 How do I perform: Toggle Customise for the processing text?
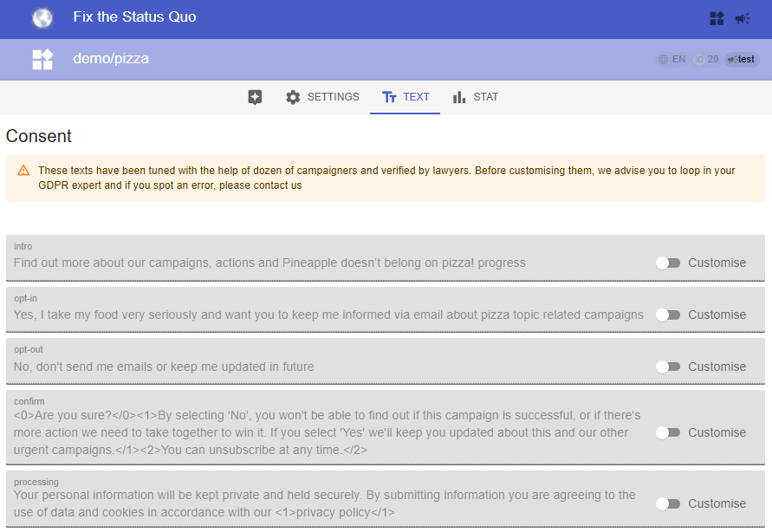click(x=668, y=503)
